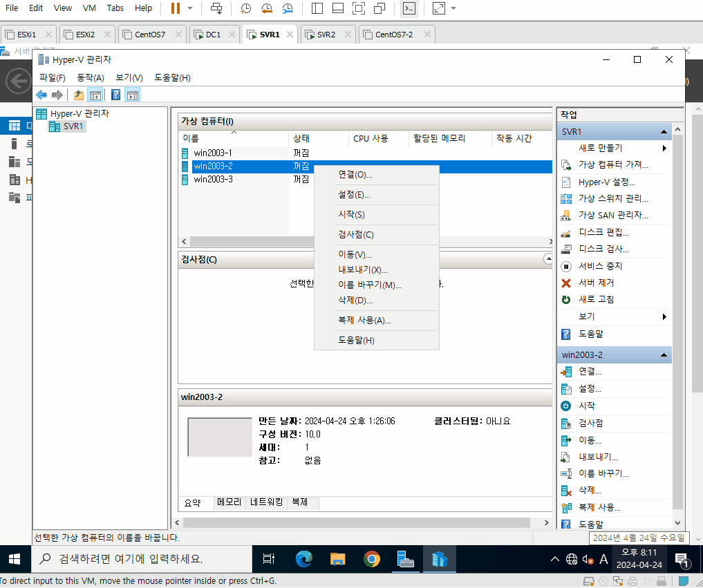Collapse the 검사점 panel with its chevron

548,259
